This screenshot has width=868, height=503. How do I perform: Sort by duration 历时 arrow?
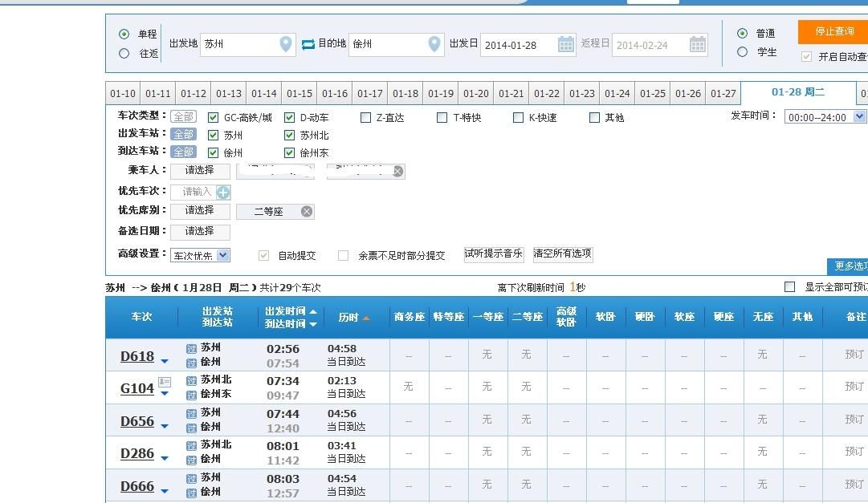(x=366, y=318)
